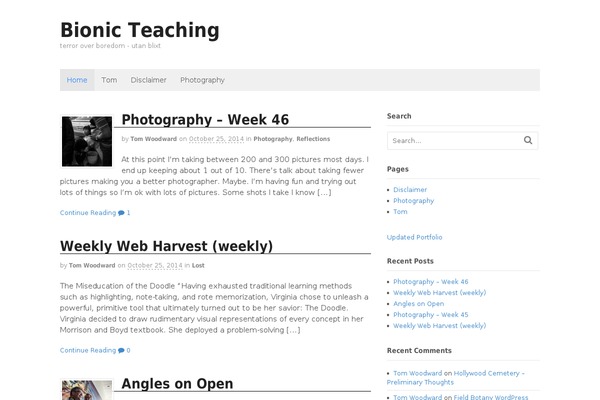Go to Disclaimer in navigation bar
The height and width of the screenshot is (400, 600).
tap(148, 80)
